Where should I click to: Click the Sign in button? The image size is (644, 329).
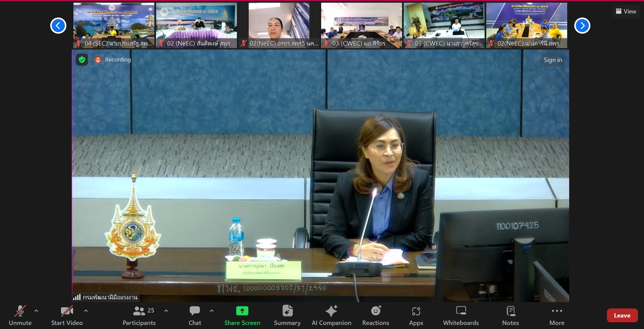click(553, 60)
